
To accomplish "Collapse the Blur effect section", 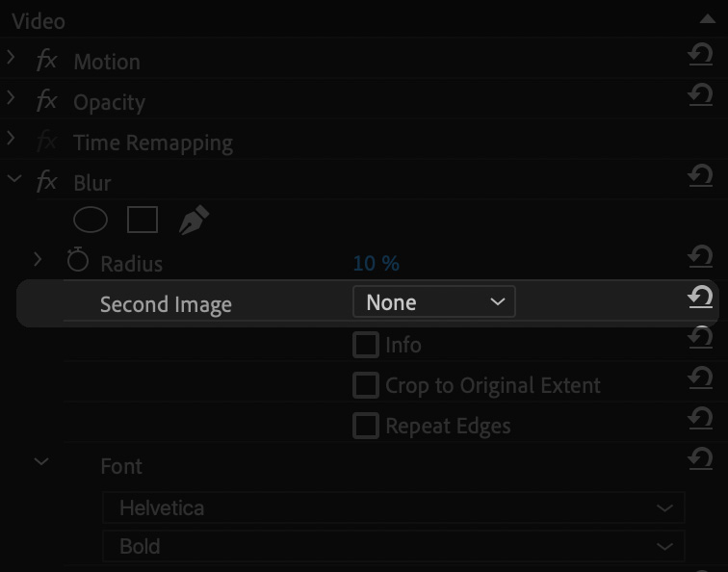I will [x=14, y=178].
